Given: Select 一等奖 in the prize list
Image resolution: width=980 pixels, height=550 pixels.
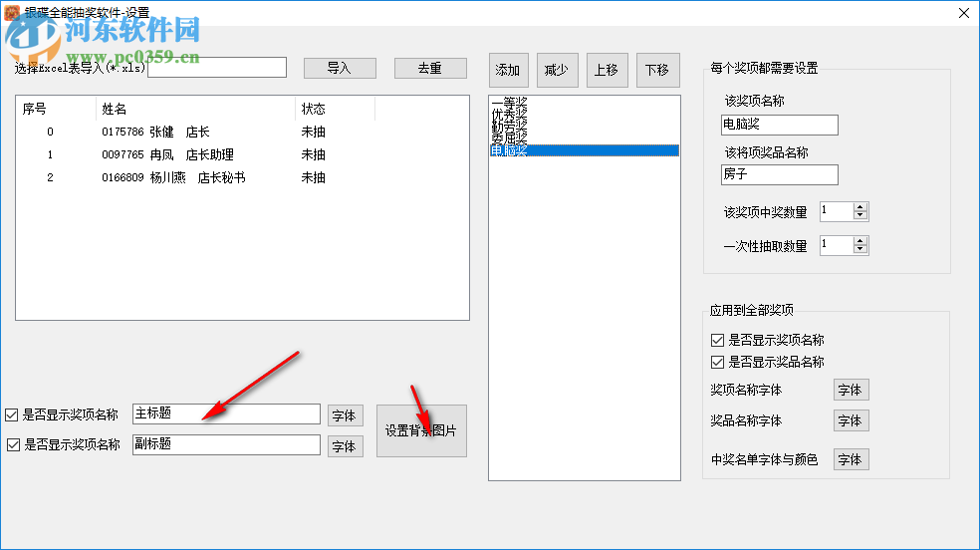Looking at the screenshot, I should pyautogui.click(x=585, y=103).
